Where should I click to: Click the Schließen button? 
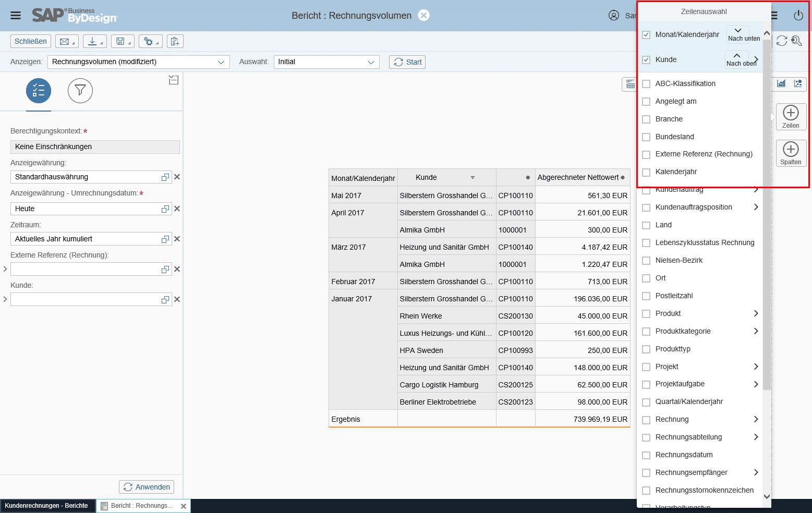(x=31, y=41)
